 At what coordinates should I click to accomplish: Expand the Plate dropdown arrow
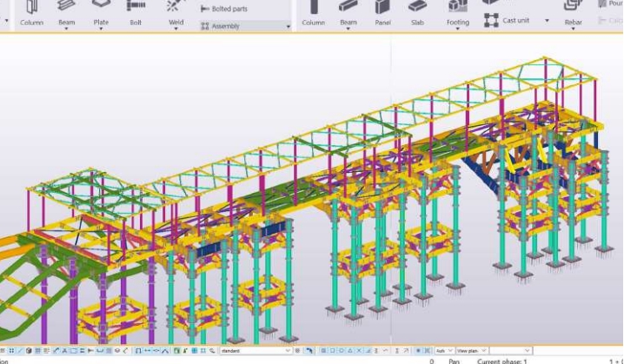pyautogui.click(x=101, y=29)
